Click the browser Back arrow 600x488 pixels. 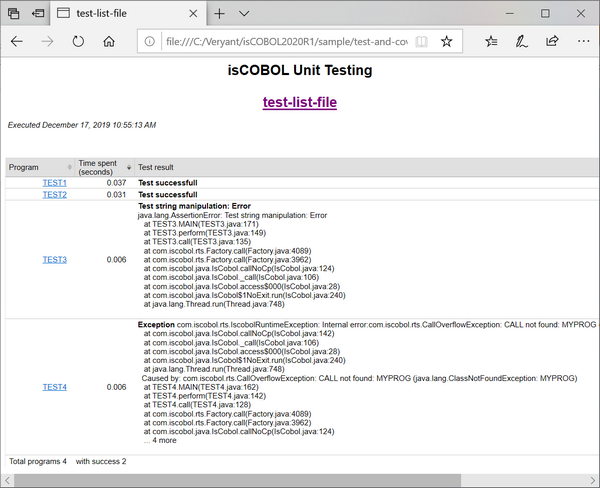(17, 42)
